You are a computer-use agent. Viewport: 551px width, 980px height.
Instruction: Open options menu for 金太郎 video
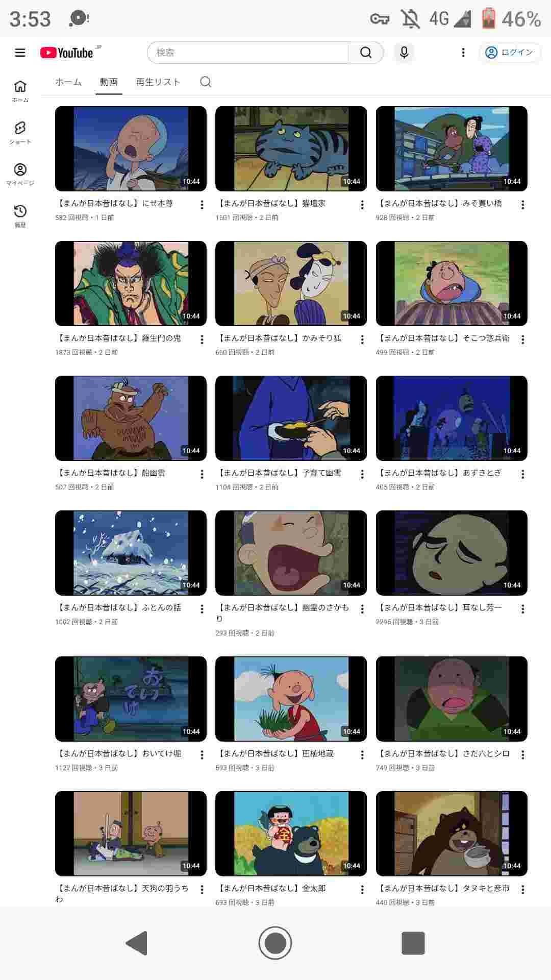pyautogui.click(x=362, y=890)
